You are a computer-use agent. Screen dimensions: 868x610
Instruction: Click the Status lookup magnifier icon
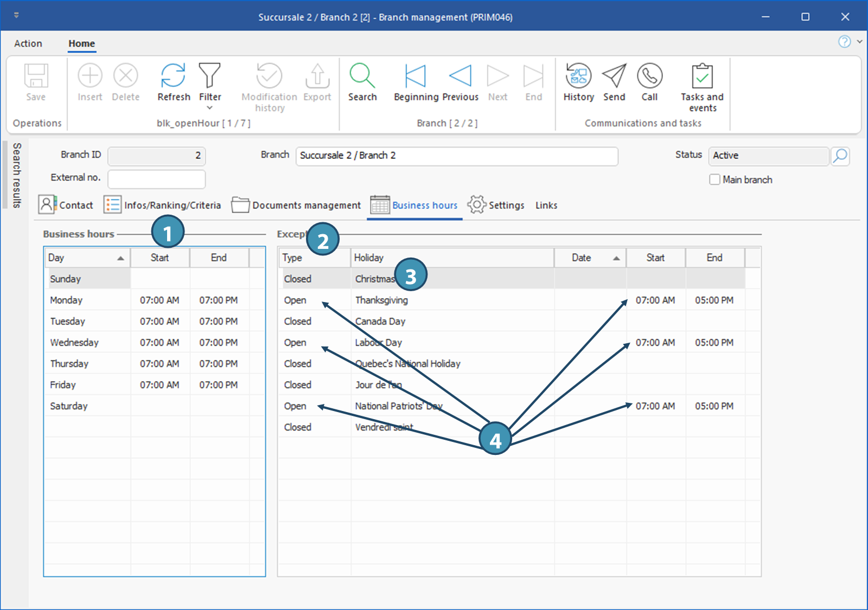click(840, 156)
